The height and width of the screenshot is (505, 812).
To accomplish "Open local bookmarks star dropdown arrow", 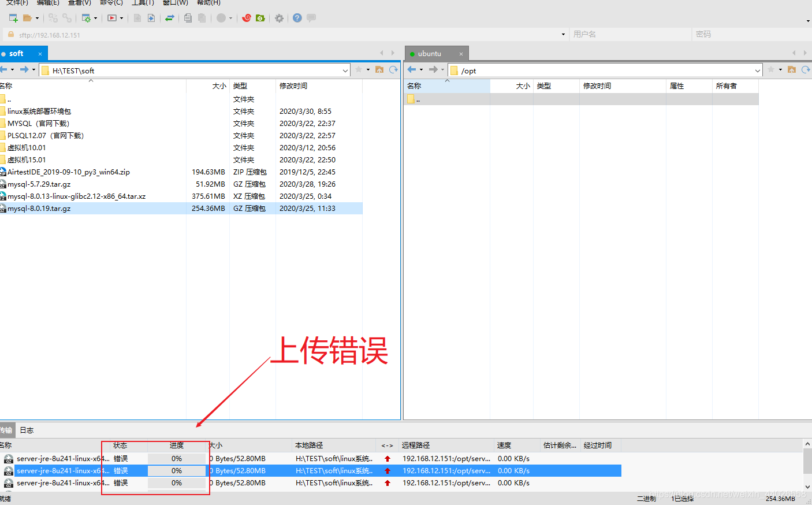I will 368,70.
